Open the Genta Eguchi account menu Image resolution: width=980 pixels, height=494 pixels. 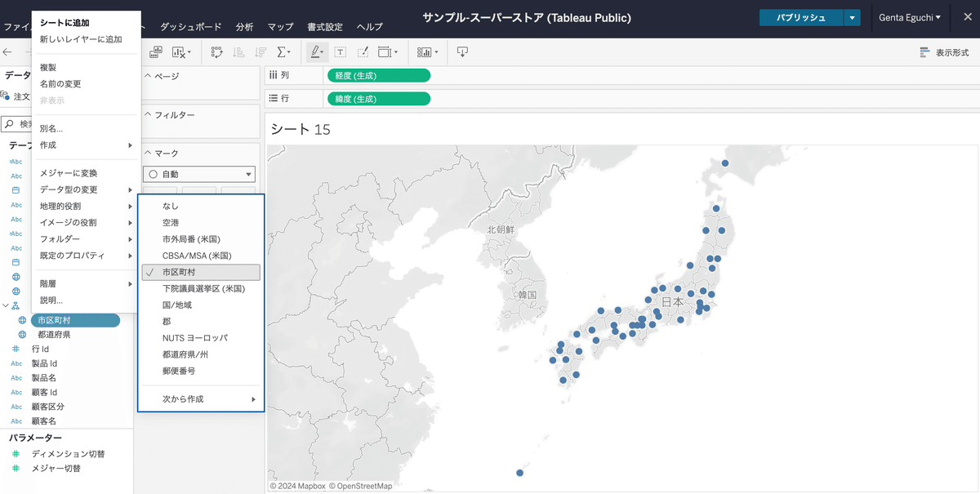(910, 18)
